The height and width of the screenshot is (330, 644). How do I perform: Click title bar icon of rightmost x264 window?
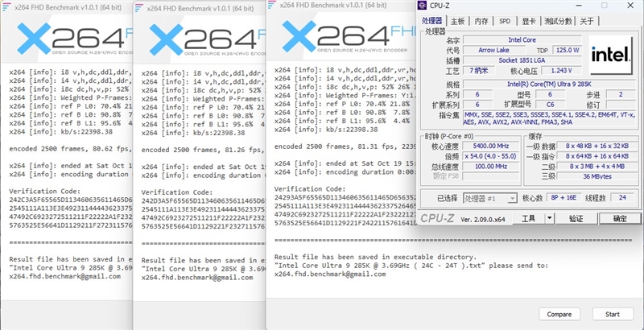271,5
